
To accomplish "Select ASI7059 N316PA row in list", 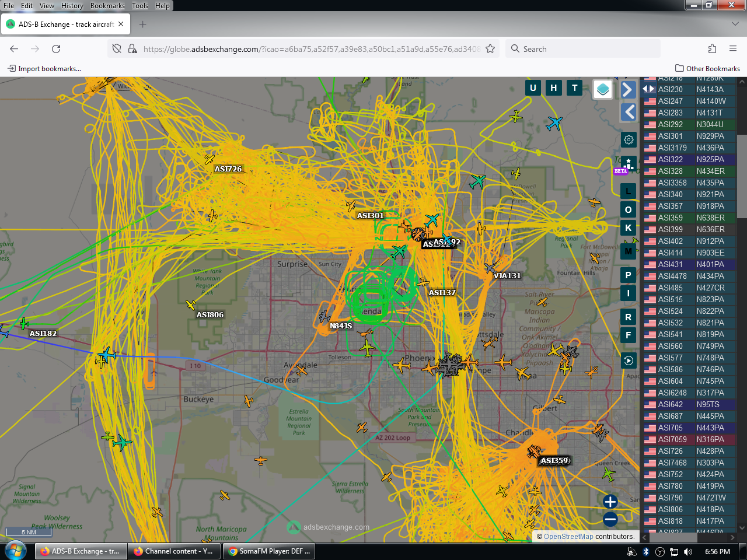I will [x=689, y=439].
